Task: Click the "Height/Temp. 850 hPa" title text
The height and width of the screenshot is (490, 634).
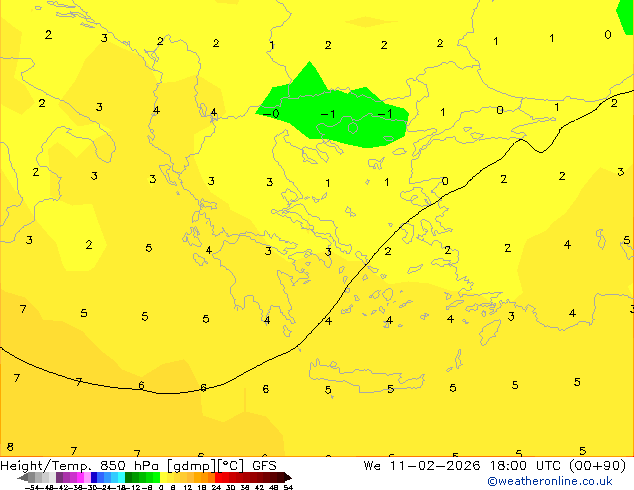Action: pos(81,465)
